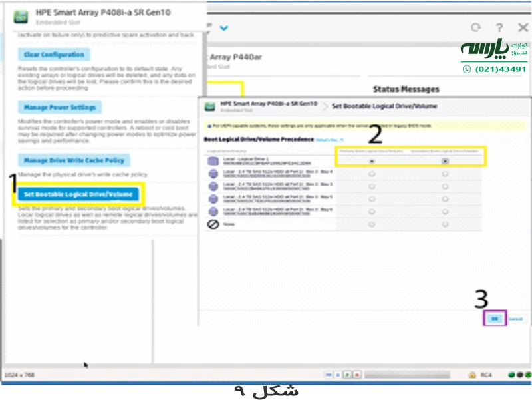Viewport: 532px width, 400px height.
Task: Select Bay 6 drive as primary boot volume
Action: 372,212
